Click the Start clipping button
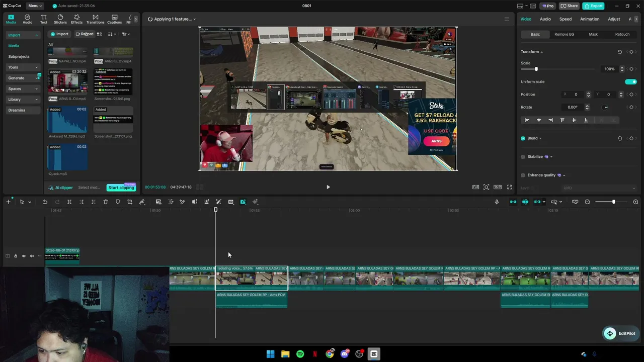644x362 pixels. coord(121,188)
